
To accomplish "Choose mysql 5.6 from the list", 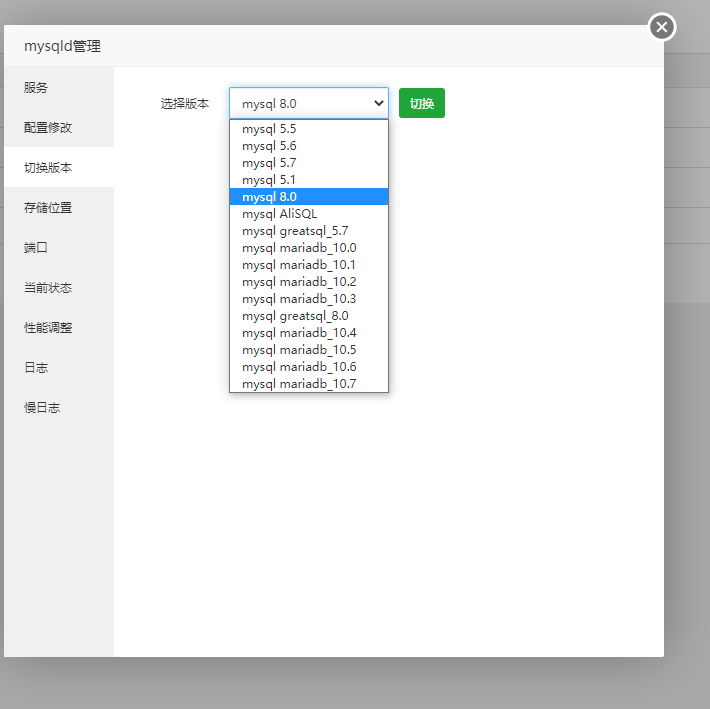I will (309, 146).
